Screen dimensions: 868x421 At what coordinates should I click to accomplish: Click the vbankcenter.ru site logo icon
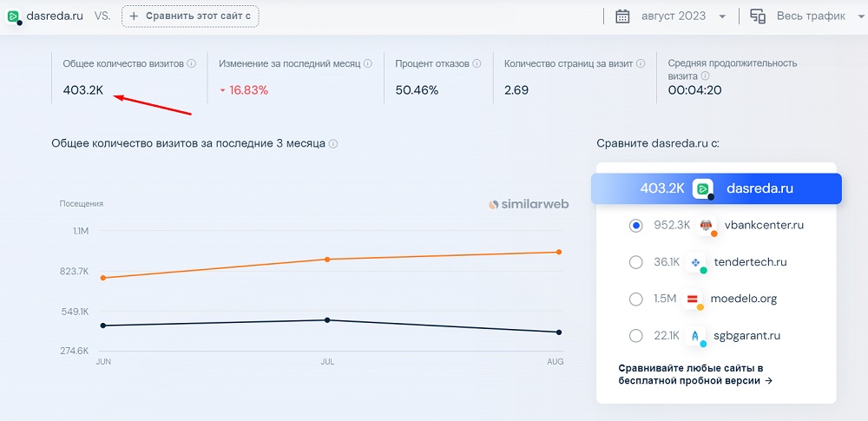tap(707, 226)
